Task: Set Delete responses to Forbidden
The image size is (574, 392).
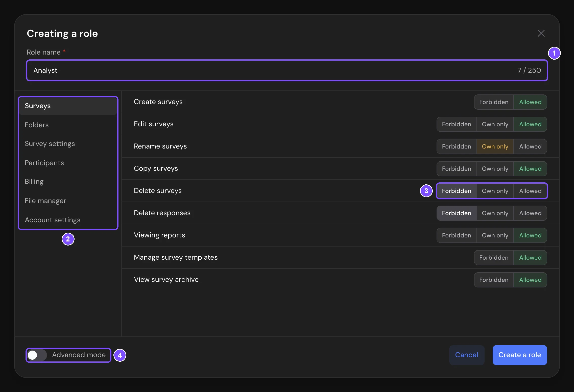Action: (x=457, y=213)
